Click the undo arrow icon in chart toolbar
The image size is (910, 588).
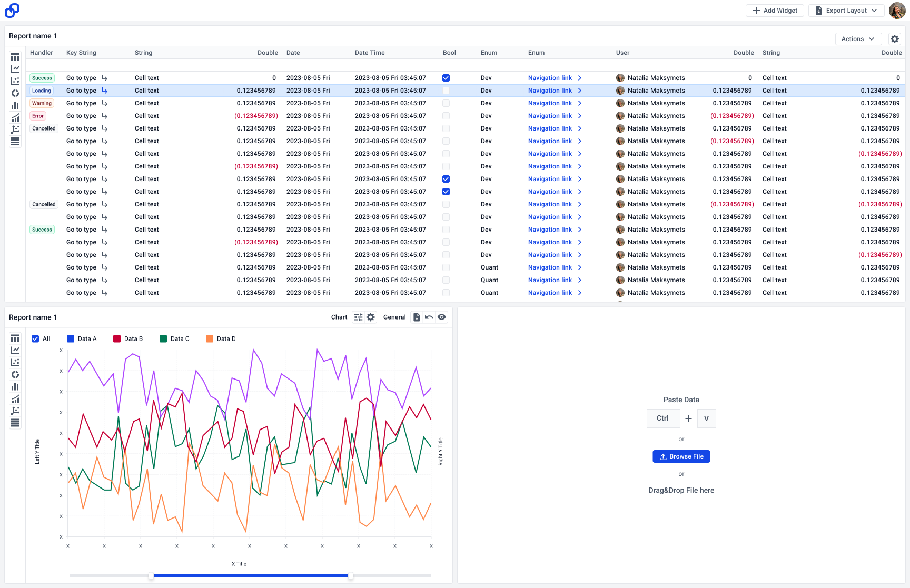(x=429, y=317)
